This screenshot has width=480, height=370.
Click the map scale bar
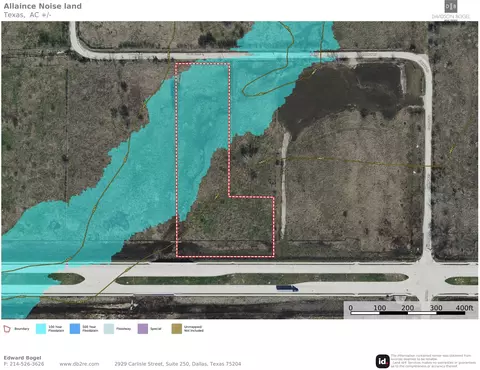pyautogui.click(x=407, y=313)
